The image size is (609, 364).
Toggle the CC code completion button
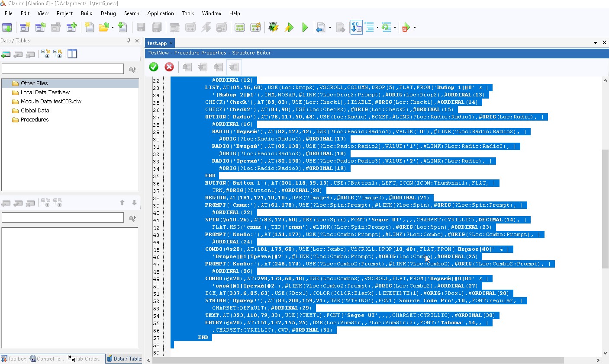point(356,27)
